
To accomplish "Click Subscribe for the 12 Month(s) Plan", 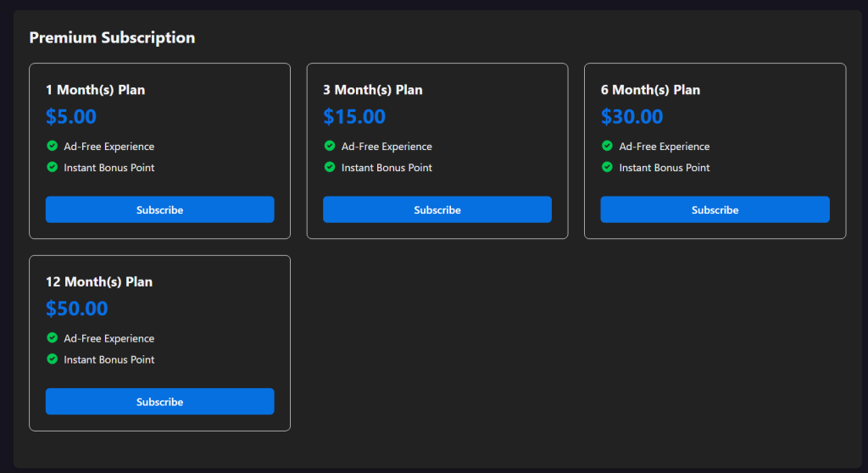I will click(x=159, y=402).
